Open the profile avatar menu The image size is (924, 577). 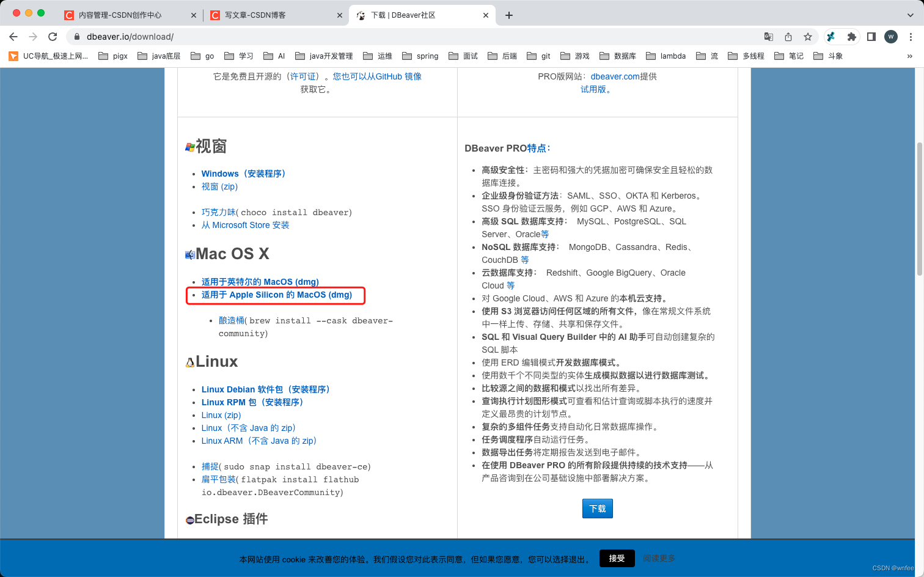(891, 37)
